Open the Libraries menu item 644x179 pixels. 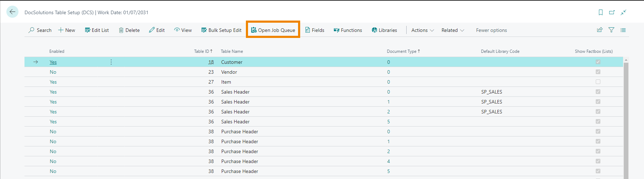pos(384,30)
